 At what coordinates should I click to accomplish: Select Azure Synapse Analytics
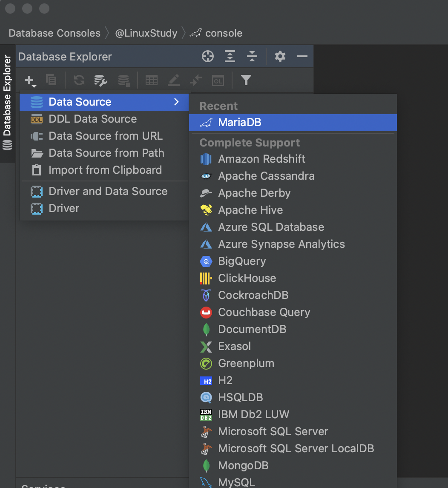293,244
